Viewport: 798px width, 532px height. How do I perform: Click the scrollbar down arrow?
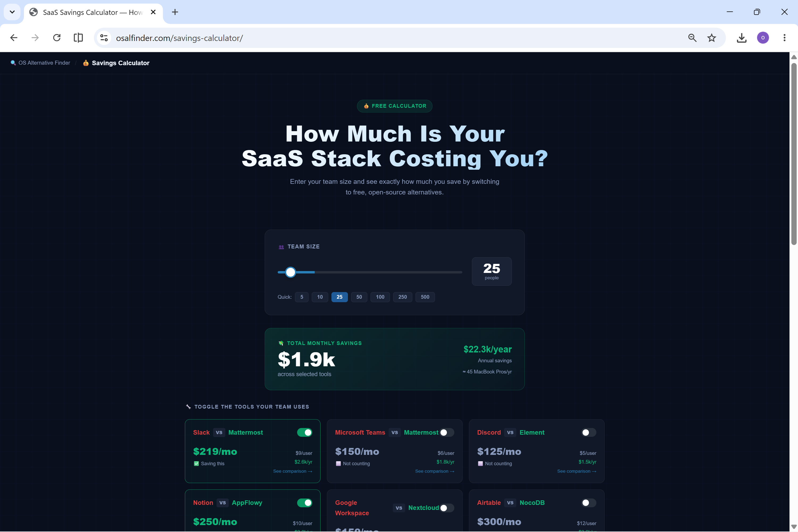(x=794, y=527)
